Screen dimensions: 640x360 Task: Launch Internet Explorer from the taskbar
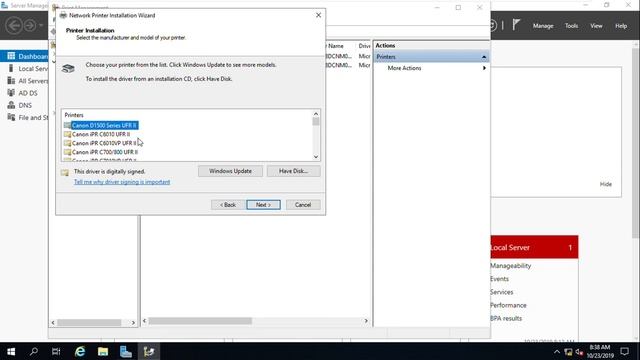coord(80,351)
